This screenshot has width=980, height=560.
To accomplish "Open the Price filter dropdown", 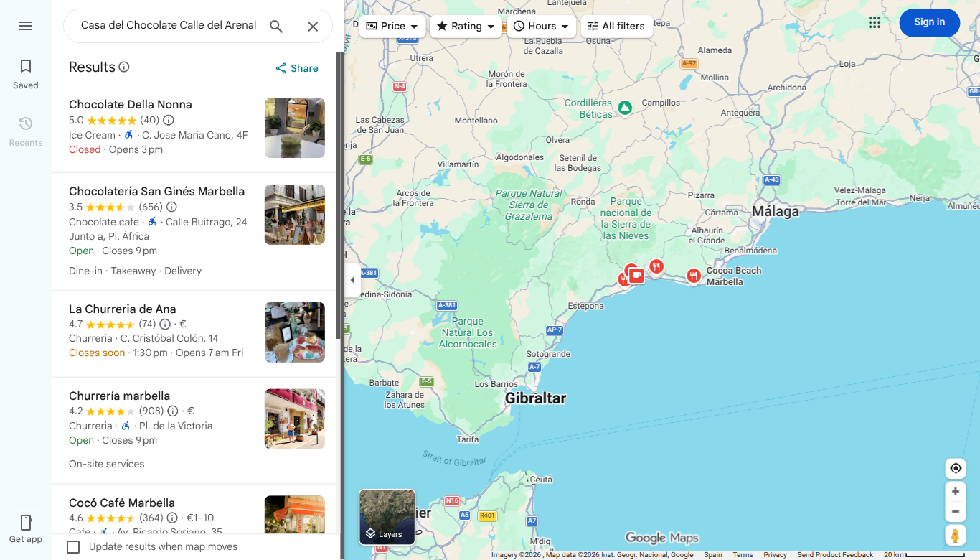I will tap(392, 26).
